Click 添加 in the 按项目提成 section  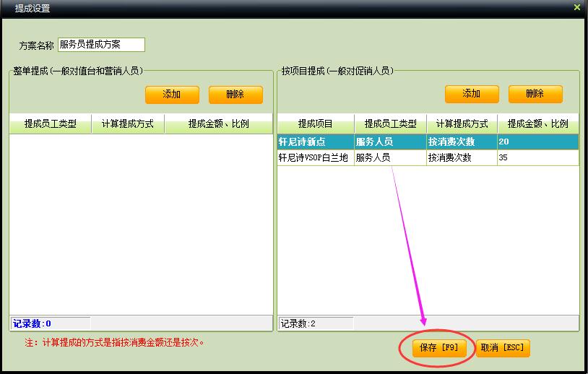[472, 94]
